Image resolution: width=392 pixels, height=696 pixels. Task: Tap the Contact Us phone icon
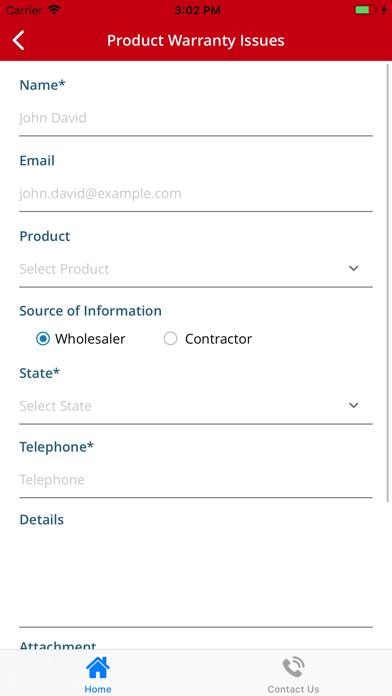(x=293, y=668)
